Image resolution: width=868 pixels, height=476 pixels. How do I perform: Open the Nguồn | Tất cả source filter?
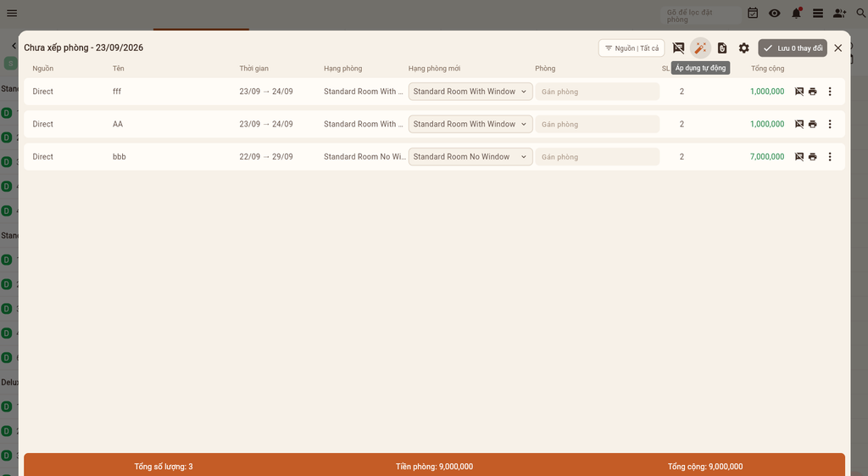click(x=632, y=48)
